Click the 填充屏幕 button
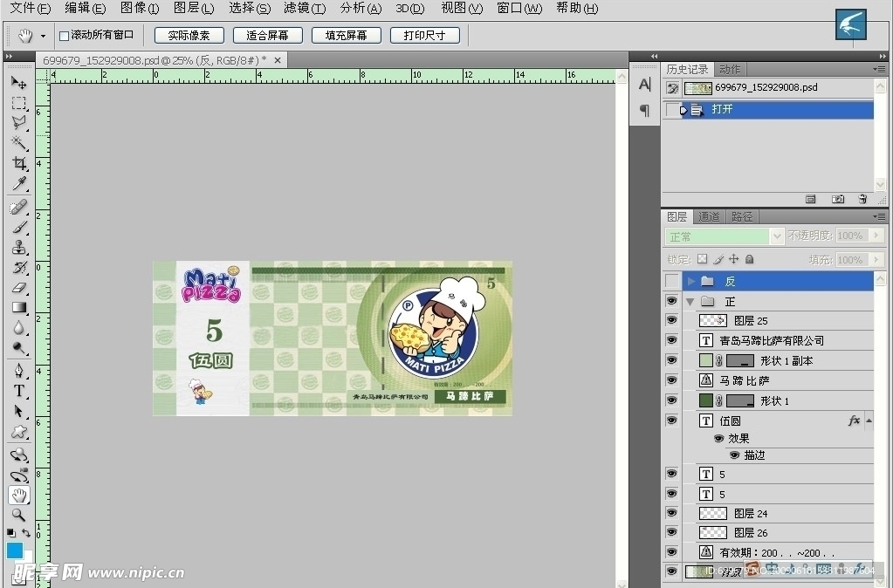 (347, 35)
